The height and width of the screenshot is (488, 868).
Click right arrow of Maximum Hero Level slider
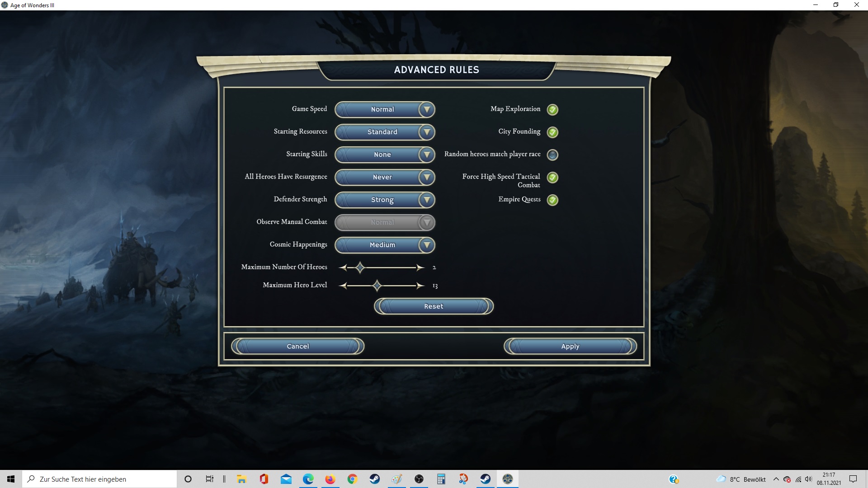pyautogui.click(x=420, y=286)
